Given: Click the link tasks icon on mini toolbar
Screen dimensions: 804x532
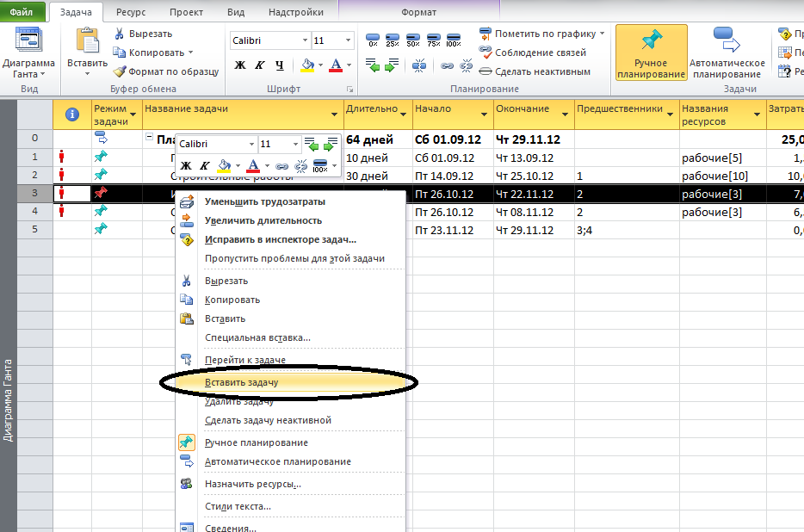Looking at the screenshot, I should coord(281,166).
